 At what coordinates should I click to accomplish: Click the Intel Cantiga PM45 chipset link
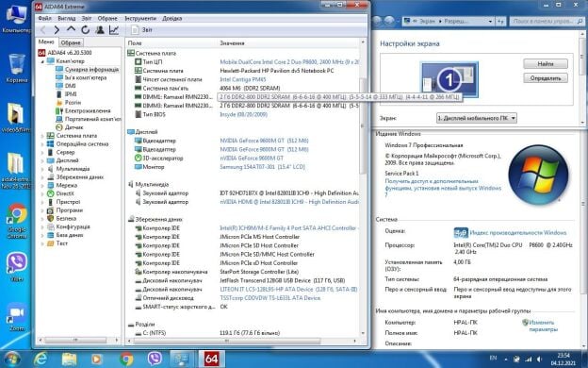tap(242, 79)
